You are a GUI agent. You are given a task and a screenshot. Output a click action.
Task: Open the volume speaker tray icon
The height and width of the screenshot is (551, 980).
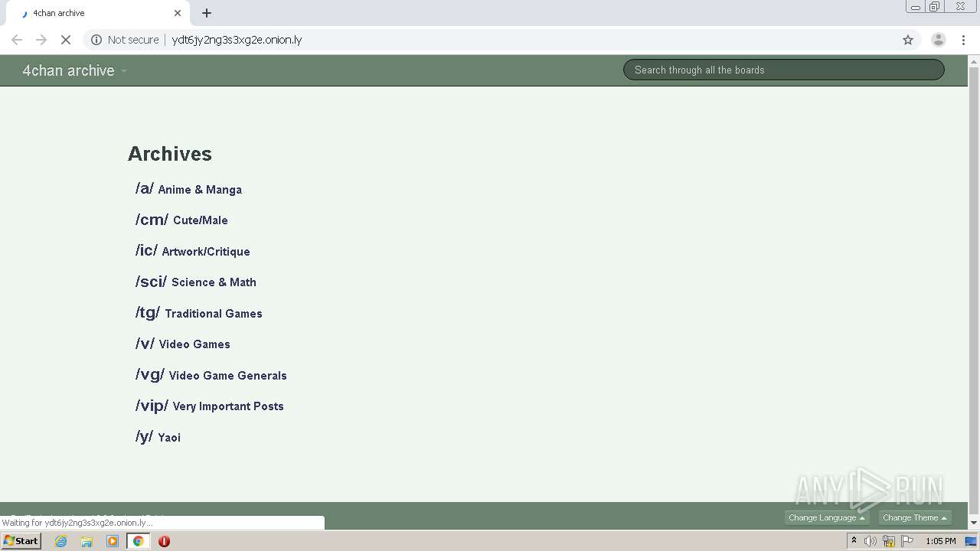[871, 541]
